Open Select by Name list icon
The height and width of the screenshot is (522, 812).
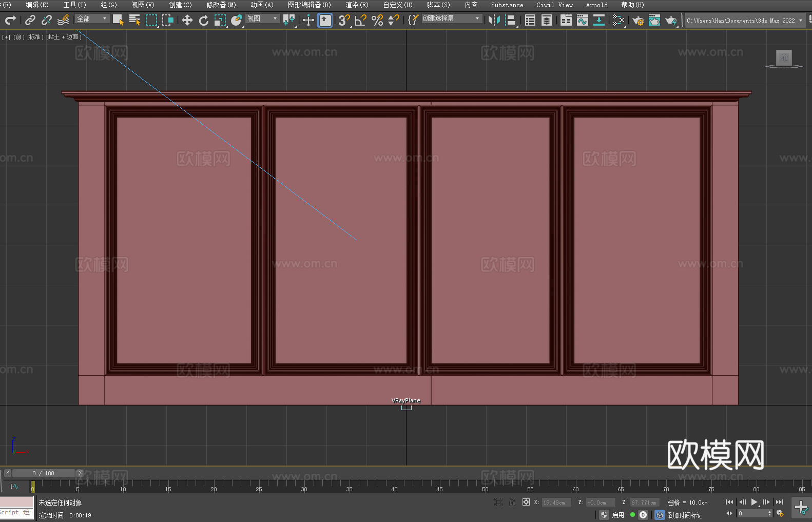point(134,20)
